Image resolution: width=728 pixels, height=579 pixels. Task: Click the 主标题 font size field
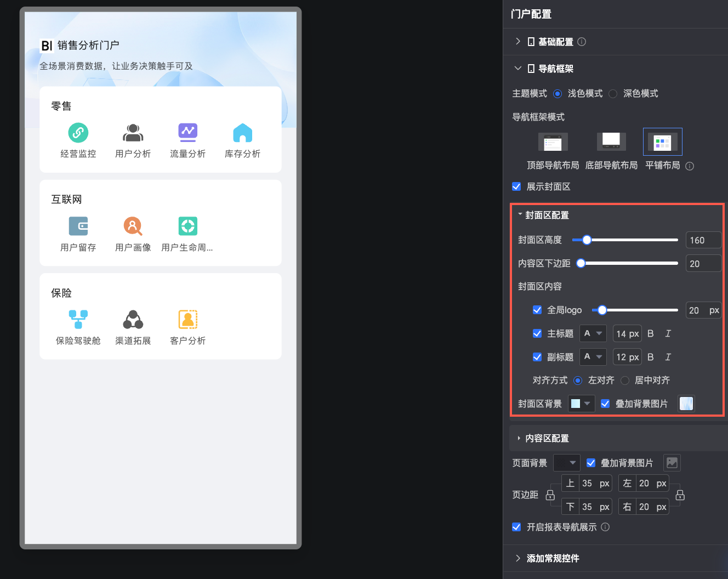click(628, 333)
